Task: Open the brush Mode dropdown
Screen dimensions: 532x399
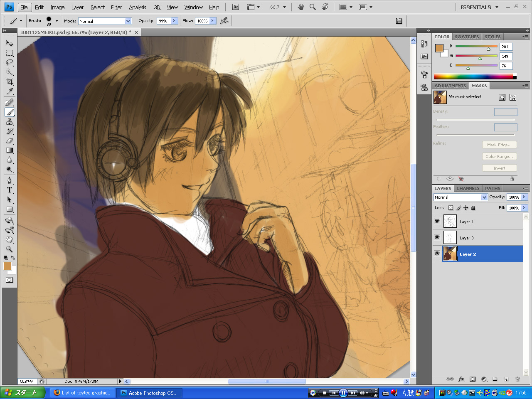Action: tap(128, 21)
